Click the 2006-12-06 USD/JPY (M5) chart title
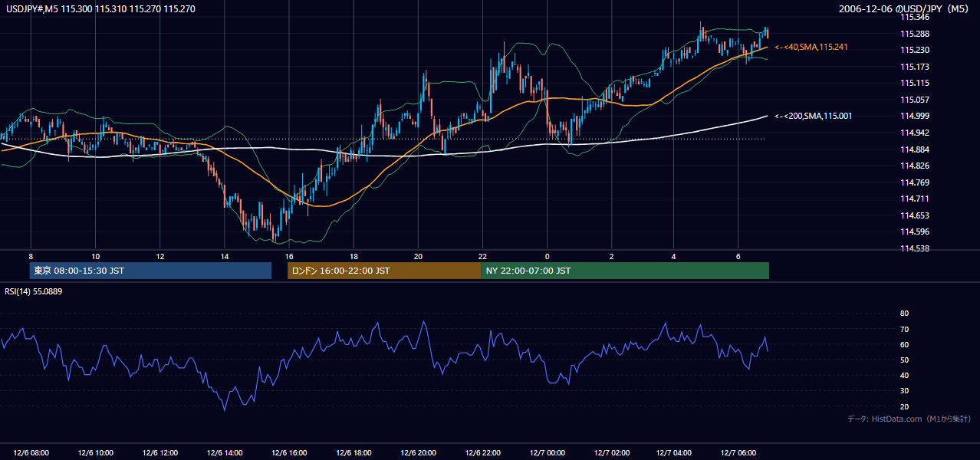Screen dimensions: 980x460 pyautogui.click(x=905, y=9)
